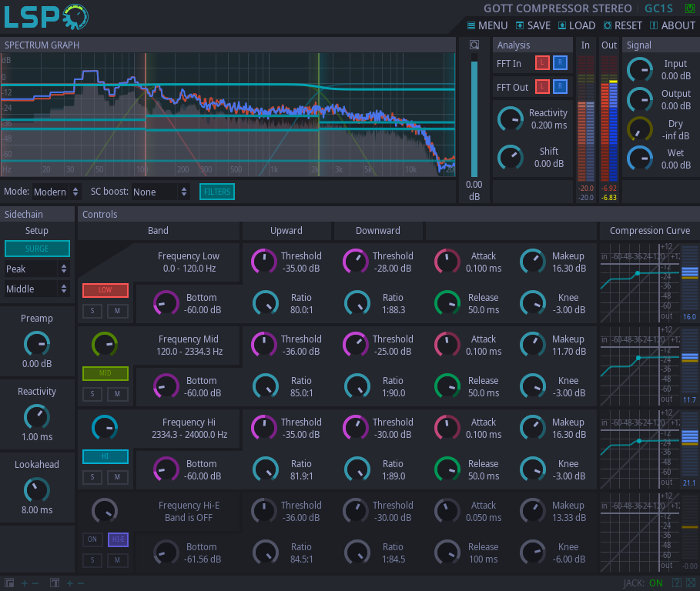
Task: Click the "-6.92" output meter readout
Action: pyautogui.click(x=609, y=189)
